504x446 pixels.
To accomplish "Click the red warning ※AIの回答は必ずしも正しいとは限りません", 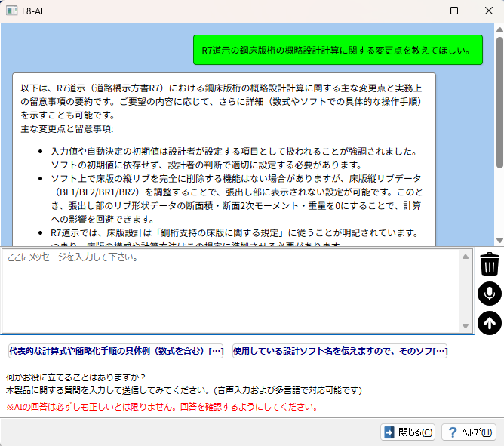I will [x=162, y=407].
